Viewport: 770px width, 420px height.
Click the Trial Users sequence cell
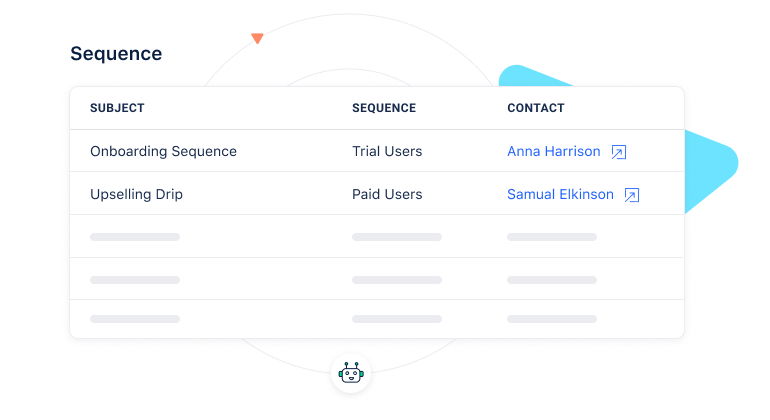387,152
